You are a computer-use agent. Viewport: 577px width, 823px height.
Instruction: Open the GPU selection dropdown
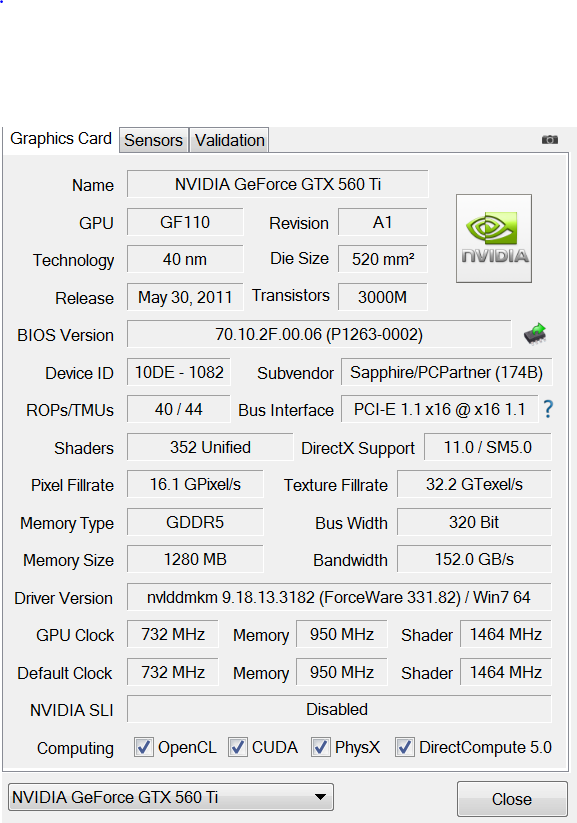171,797
